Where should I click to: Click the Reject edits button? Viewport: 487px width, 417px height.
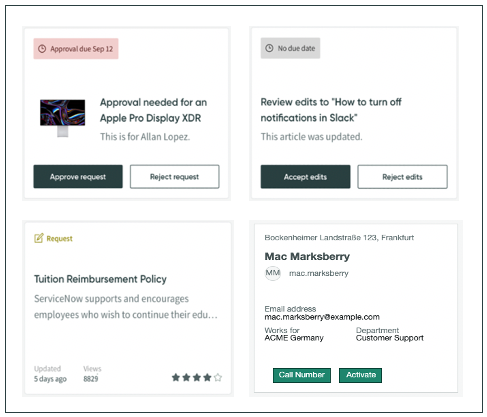tap(402, 177)
